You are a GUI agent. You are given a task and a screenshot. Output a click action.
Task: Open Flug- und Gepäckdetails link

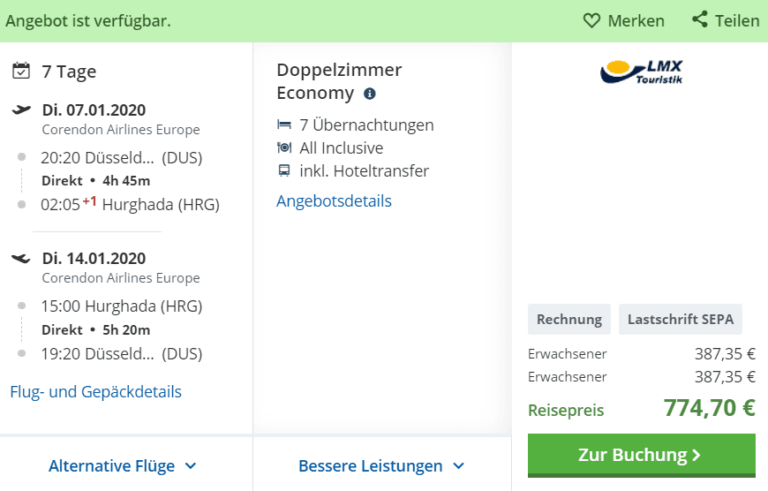coord(96,392)
